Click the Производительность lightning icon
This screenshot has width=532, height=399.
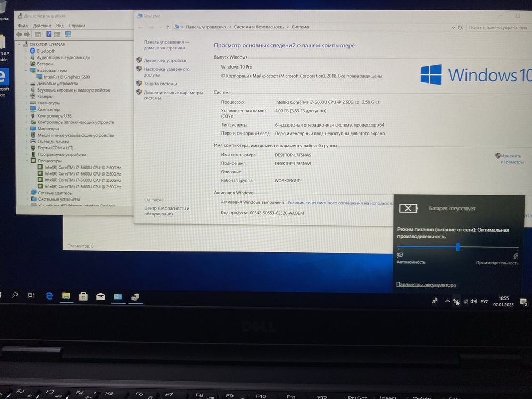(516, 256)
